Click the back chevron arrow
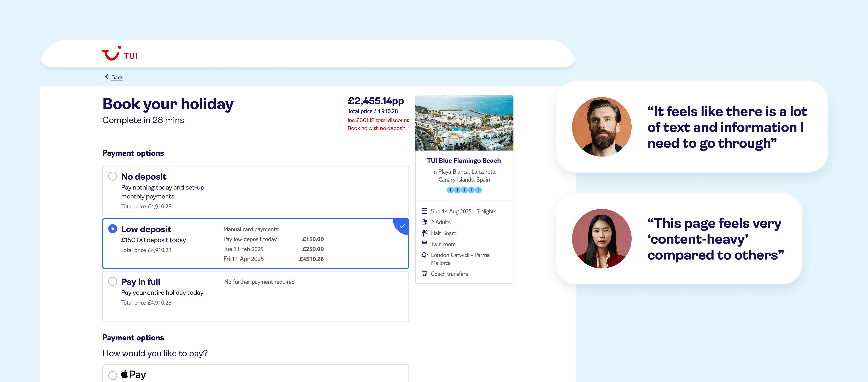This screenshot has height=382, width=868. click(x=107, y=77)
